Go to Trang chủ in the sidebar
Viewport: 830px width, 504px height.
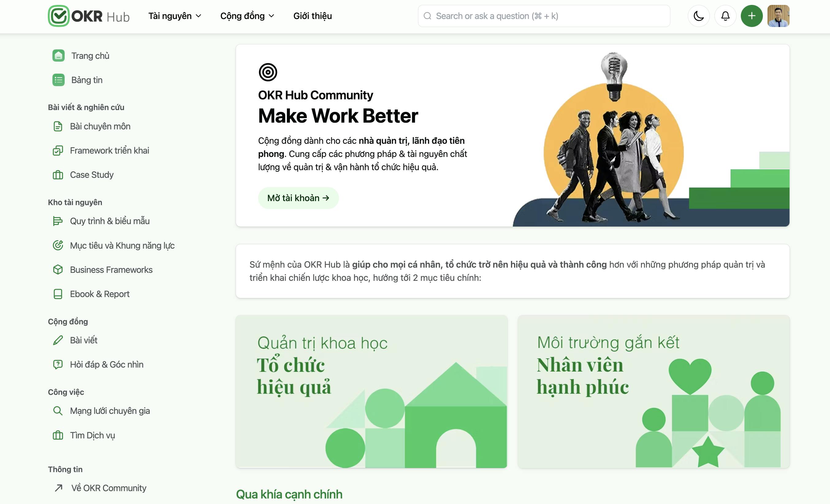coord(81,55)
